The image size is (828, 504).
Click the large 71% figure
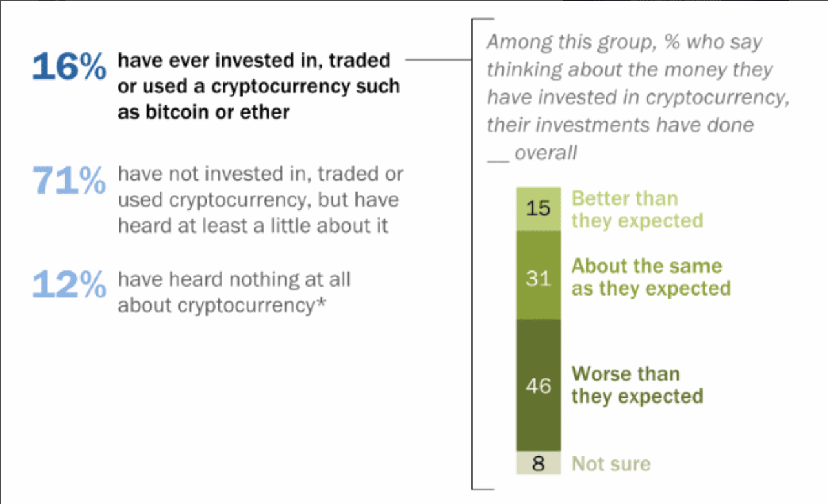click(69, 182)
